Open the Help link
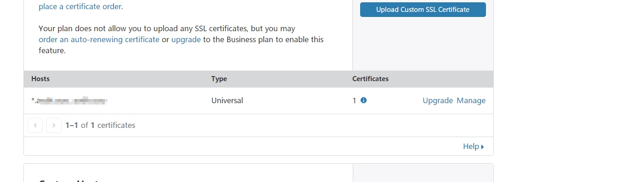 point(471,146)
